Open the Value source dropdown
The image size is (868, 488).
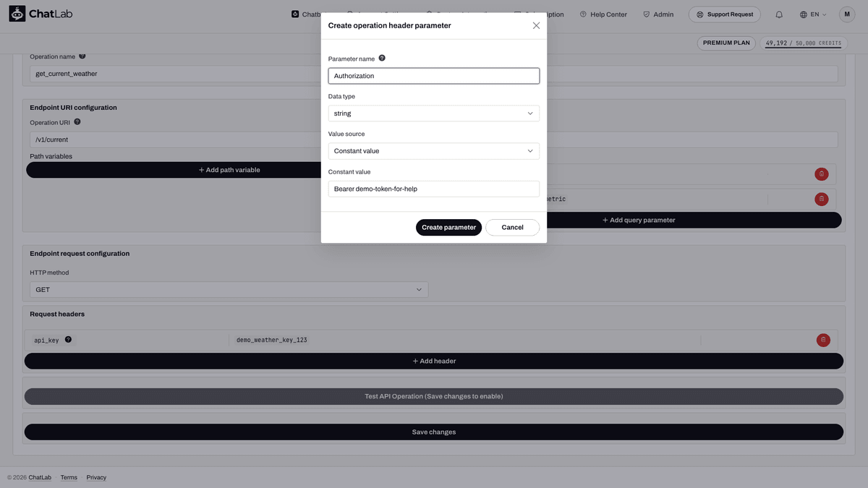(x=434, y=151)
